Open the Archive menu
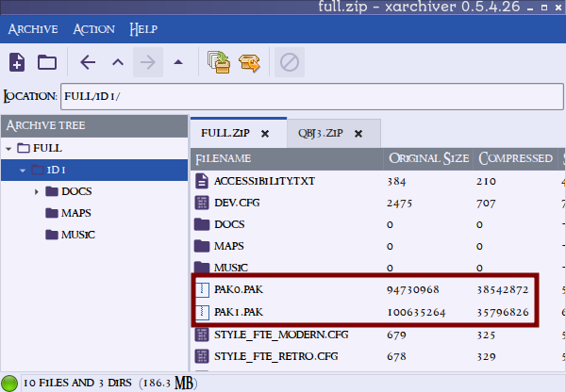566x392 pixels. [x=34, y=29]
